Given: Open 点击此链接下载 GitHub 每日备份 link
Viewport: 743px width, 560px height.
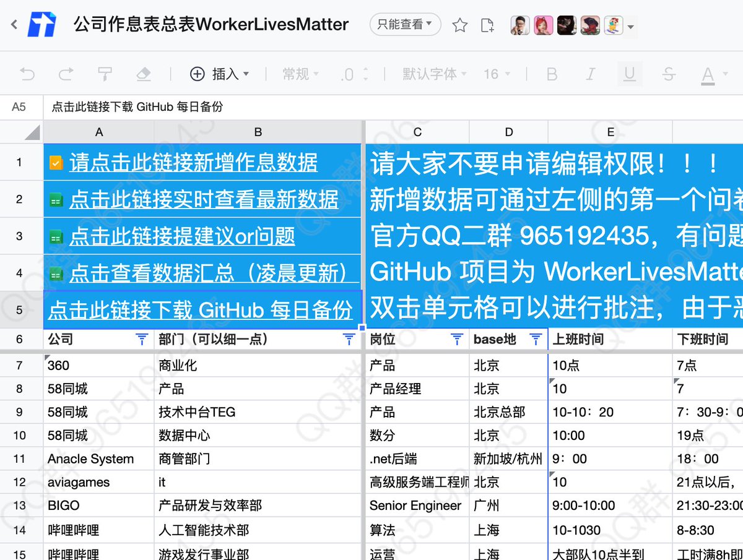Looking at the screenshot, I should (x=201, y=310).
